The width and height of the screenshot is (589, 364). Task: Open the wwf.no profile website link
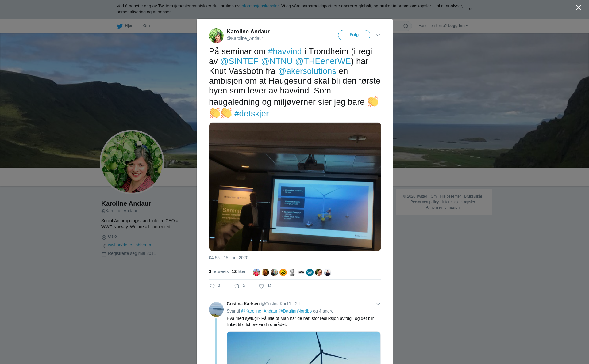pos(132,245)
